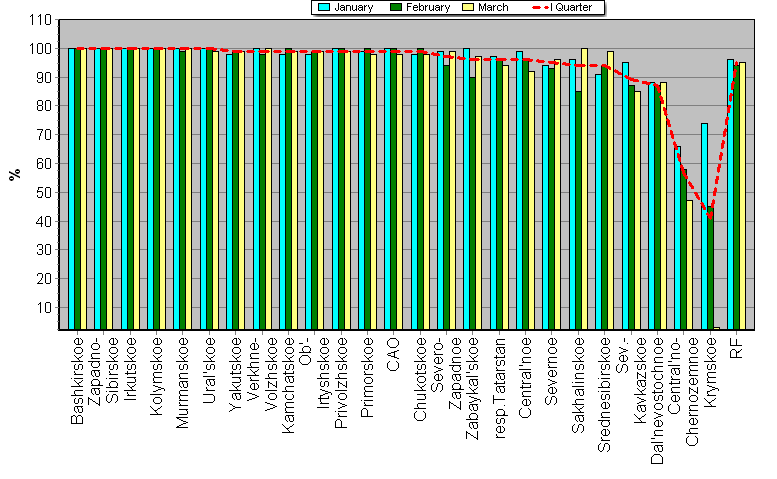Click the Srednesibirskoe axis label

(x=605, y=394)
